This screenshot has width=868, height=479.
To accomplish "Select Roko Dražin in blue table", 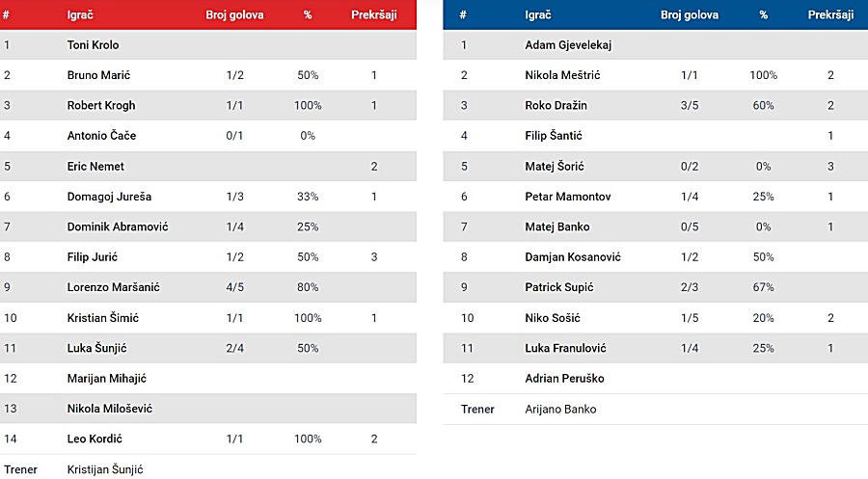I will [556, 105].
